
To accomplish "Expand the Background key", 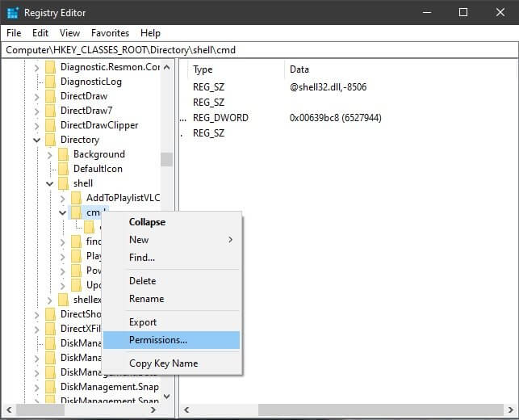I will [x=50, y=155].
